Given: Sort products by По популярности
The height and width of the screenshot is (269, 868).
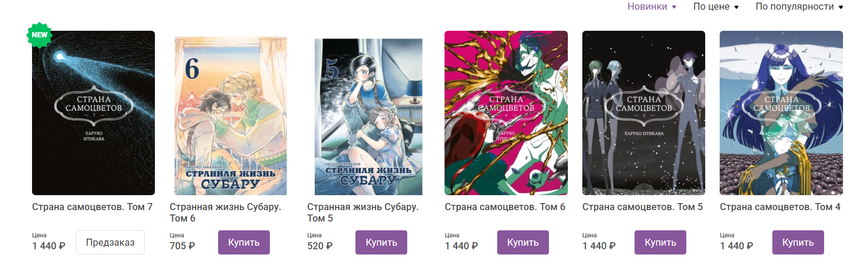Looking at the screenshot, I should pyautogui.click(x=799, y=7).
